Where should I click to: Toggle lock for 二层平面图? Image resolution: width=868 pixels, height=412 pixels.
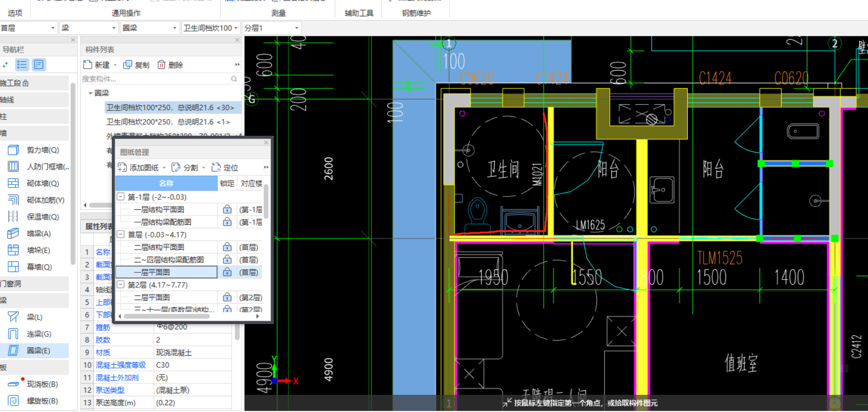(227, 297)
